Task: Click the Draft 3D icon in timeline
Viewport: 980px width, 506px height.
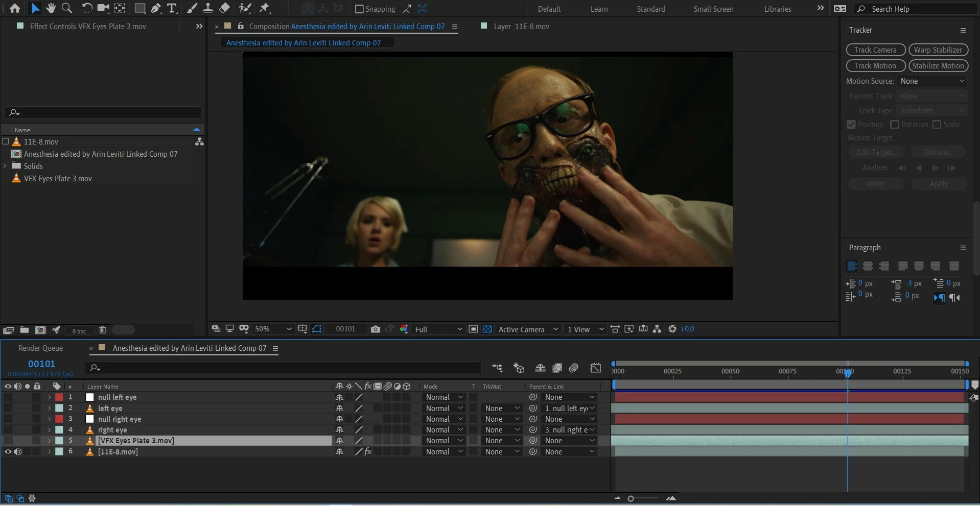Action: point(519,368)
